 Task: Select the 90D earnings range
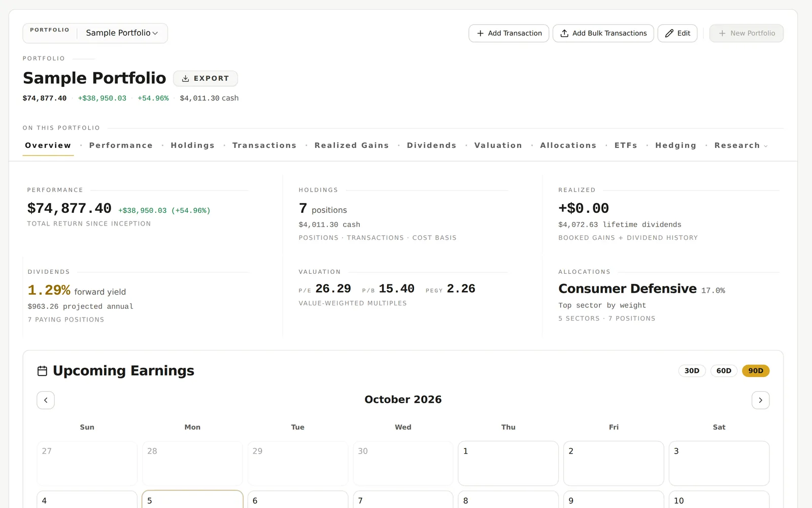[x=756, y=371]
